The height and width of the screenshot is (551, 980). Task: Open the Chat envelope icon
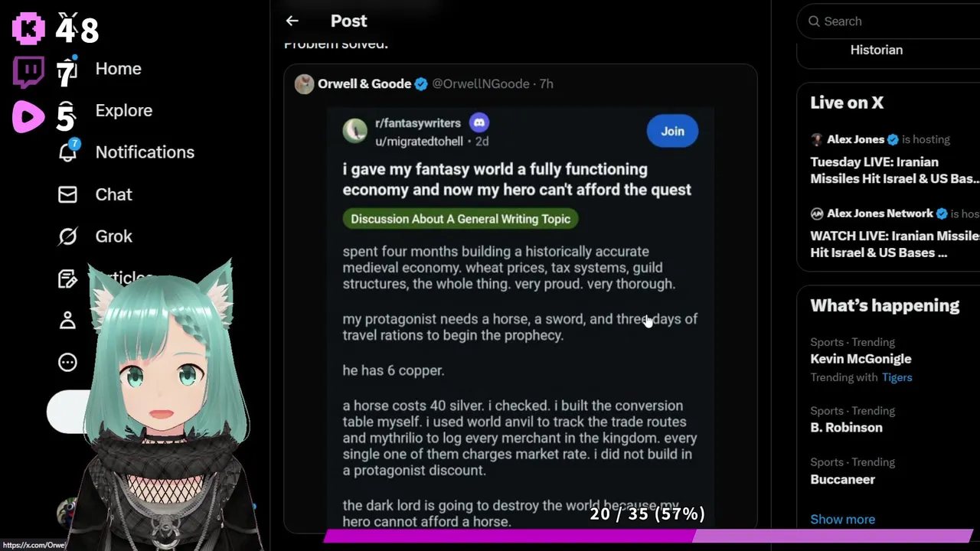[67, 194]
